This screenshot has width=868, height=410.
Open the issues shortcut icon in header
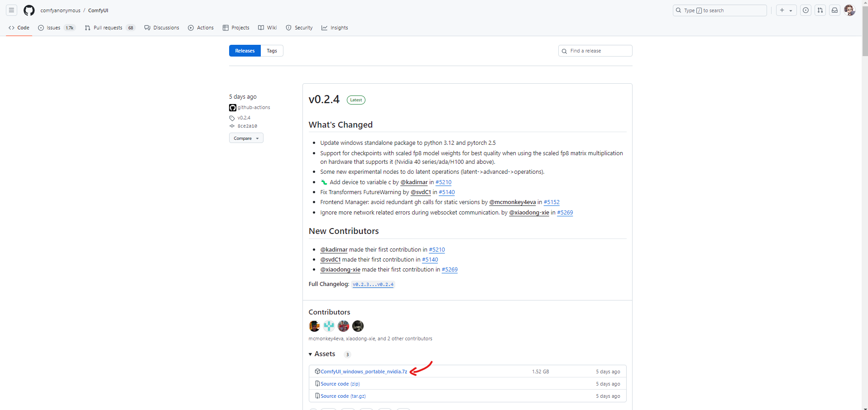pos(806,10)
